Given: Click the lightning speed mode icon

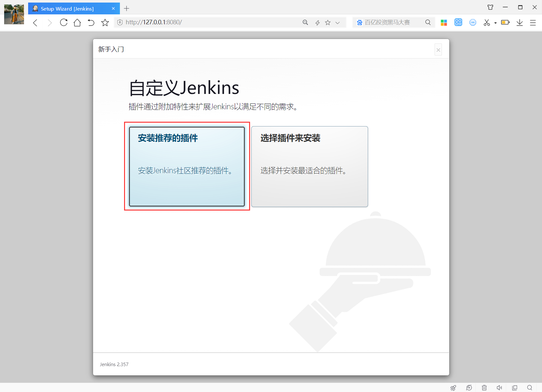Looking at the screenshot, I should [318, 22].
